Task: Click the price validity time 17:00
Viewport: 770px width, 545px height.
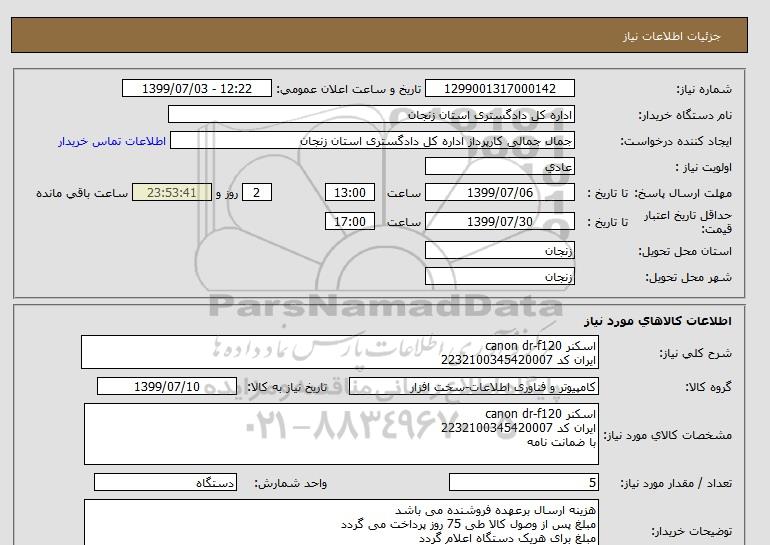Action: click(350, 221)
